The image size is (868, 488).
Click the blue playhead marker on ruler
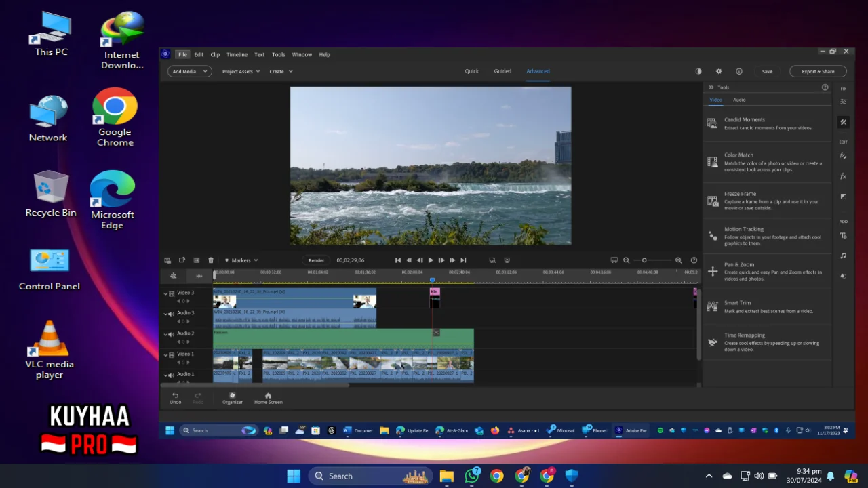(x=432, y=279)
